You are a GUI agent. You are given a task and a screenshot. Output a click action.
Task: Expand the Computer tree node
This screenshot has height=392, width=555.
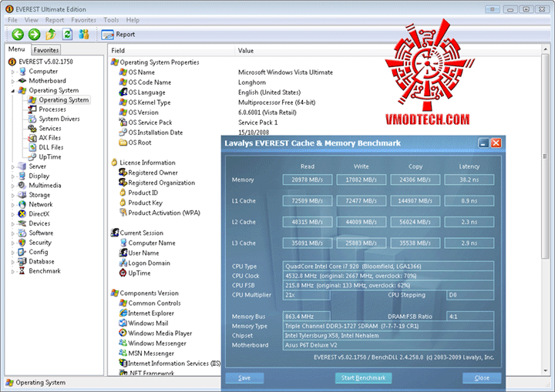click(x=13, y=72)
